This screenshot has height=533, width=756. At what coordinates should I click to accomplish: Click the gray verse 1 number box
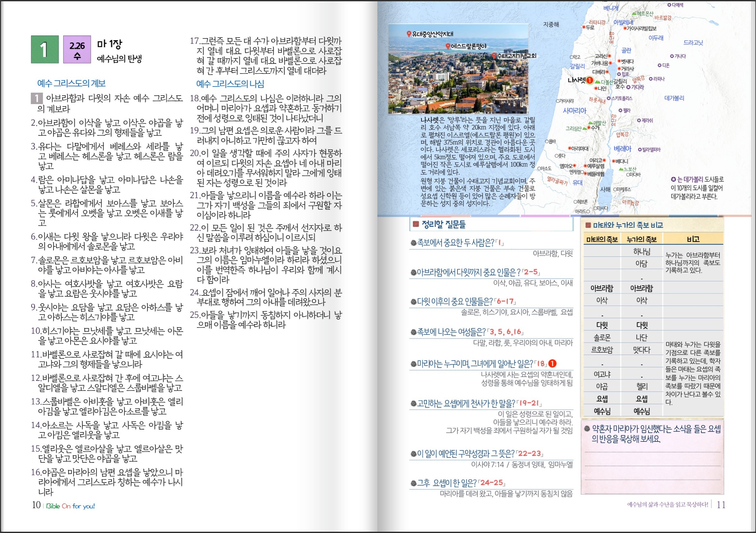37,98
